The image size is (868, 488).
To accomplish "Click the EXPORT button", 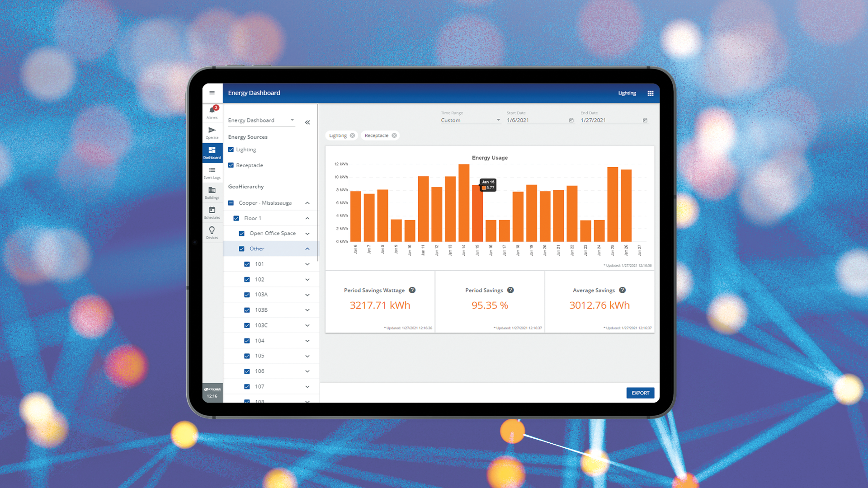I will (640, 393).
